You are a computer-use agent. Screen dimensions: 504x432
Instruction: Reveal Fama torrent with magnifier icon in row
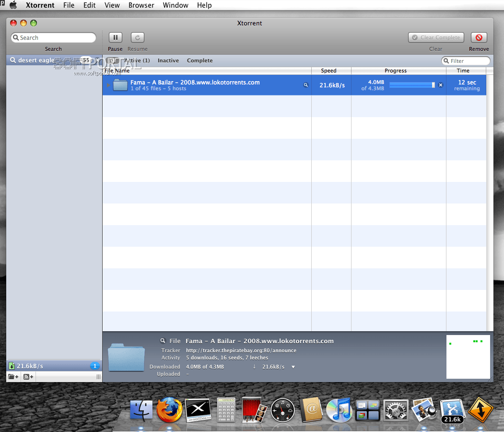click(305, 85)
